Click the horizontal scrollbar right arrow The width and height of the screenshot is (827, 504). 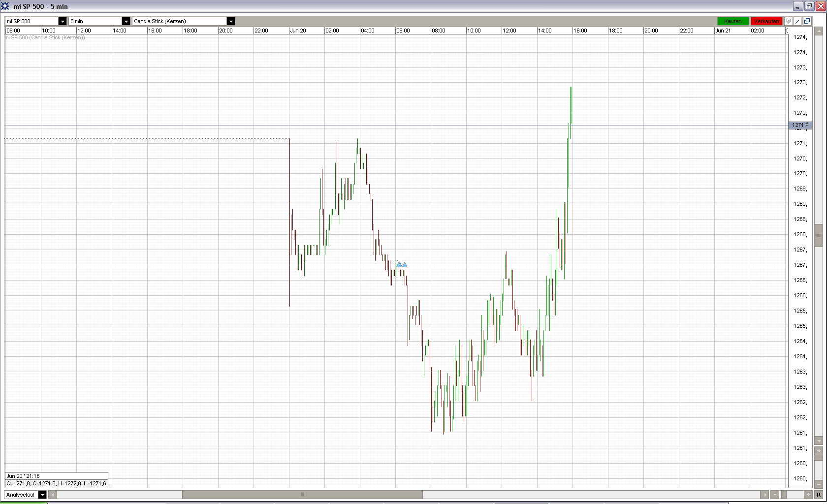click(x=764, y=495)
